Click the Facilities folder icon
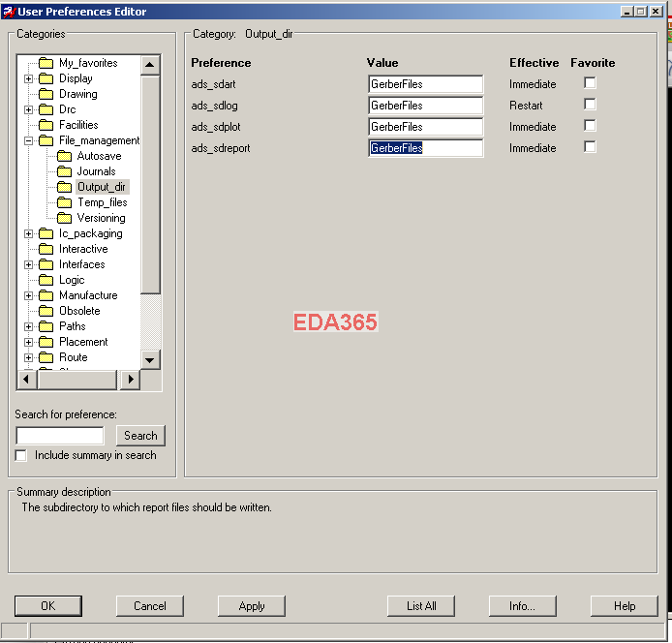This screenshot has width=672, height=643. pyautogui.click(x=46, y=125)
